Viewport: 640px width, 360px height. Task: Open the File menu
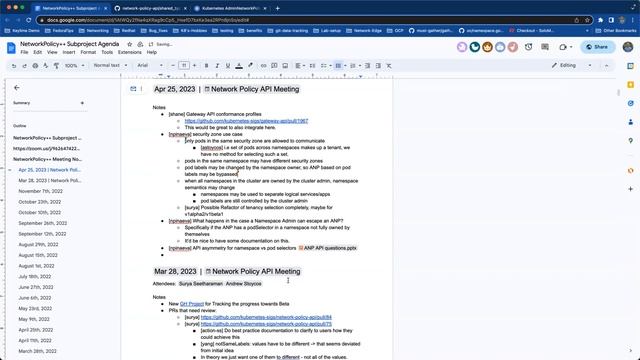24,52
